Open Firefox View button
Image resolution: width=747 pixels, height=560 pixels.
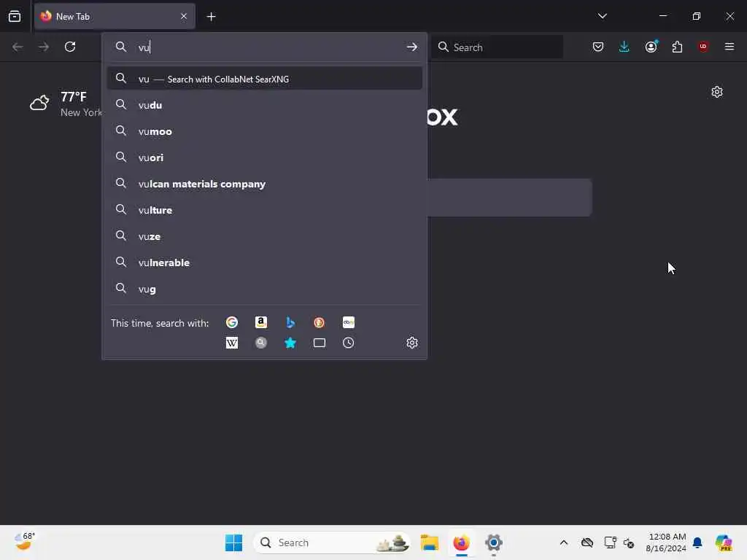pyautogui.click(x=15, y=16)
